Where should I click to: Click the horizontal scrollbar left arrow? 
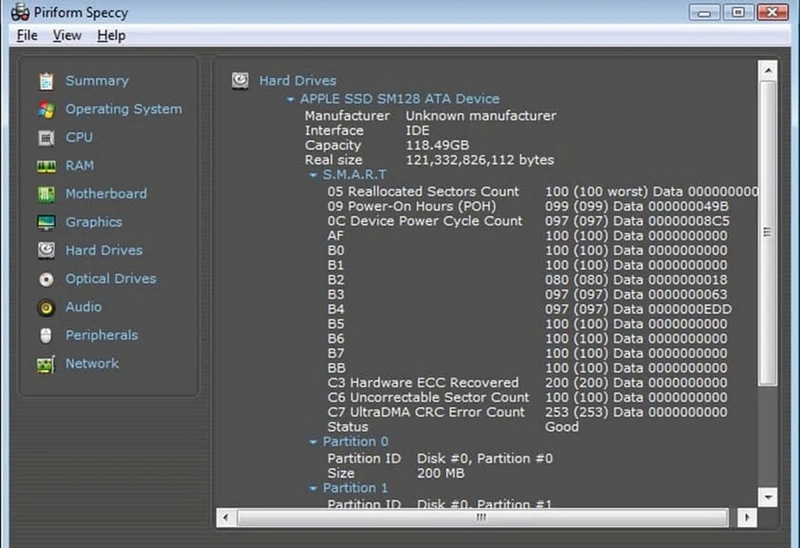[226, 517]
